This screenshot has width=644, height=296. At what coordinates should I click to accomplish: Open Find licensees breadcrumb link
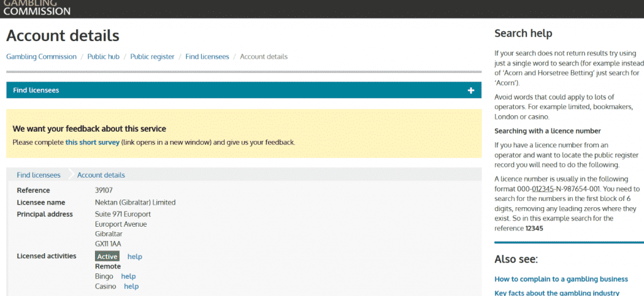[207, 57]
